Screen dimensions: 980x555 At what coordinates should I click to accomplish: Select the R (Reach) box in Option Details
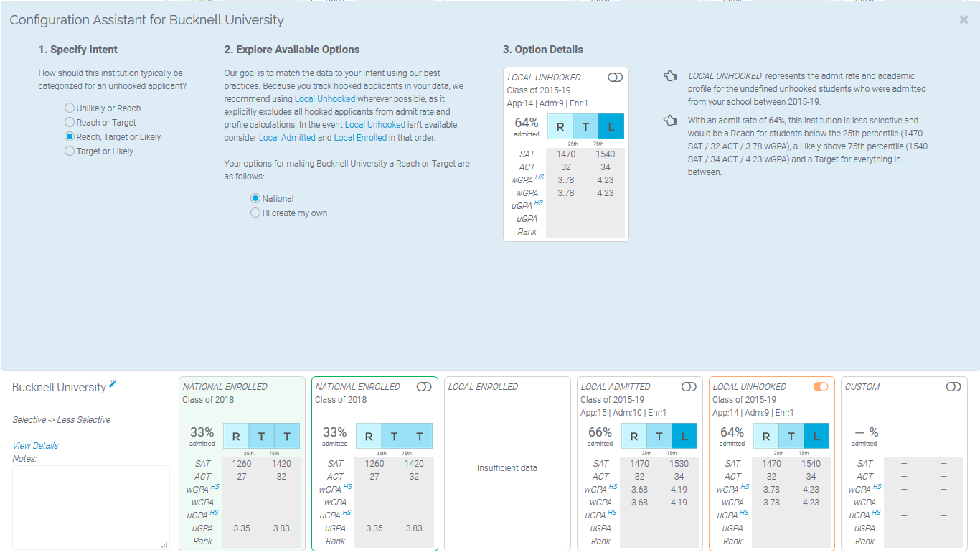pos(560,126)
